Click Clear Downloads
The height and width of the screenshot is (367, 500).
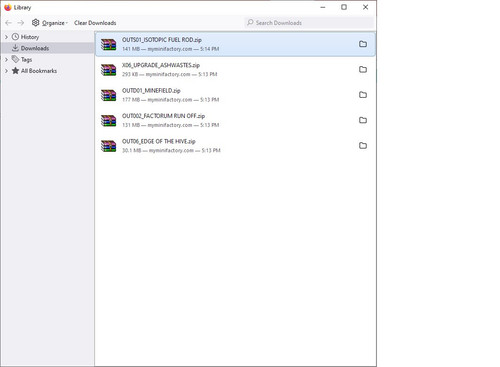click(x=95, y=23)
